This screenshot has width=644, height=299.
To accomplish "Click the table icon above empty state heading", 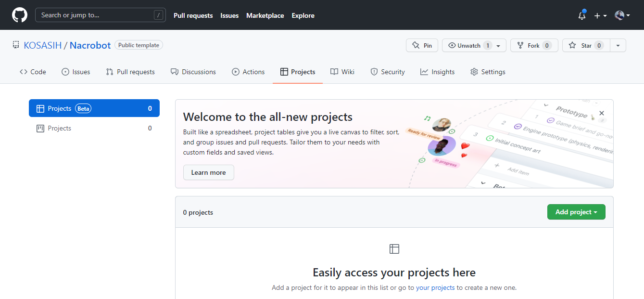I will (x=394, y=249).
